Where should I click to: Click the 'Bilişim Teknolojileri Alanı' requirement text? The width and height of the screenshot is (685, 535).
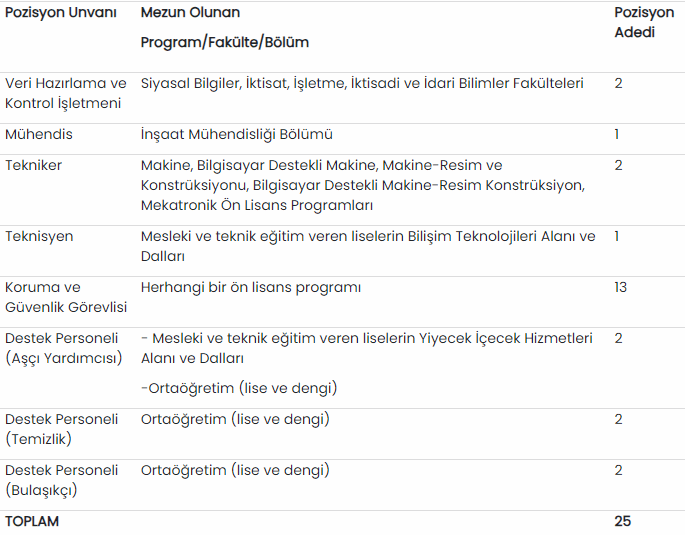(492, 237)
